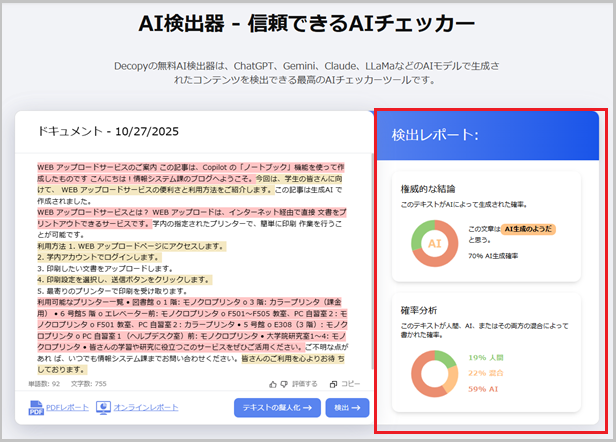Click the PDF file icon
616x442 pixels.
[x=36, y=408]
